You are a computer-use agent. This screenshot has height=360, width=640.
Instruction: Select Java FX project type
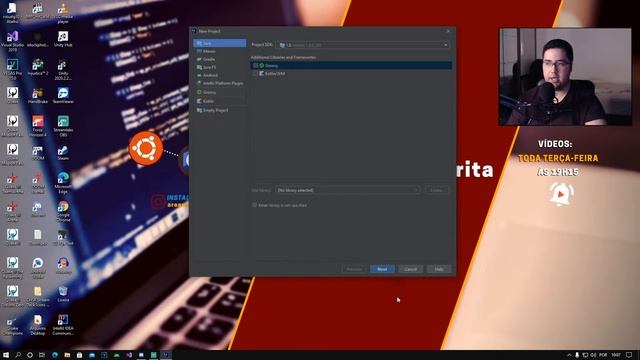coord(220,67)
